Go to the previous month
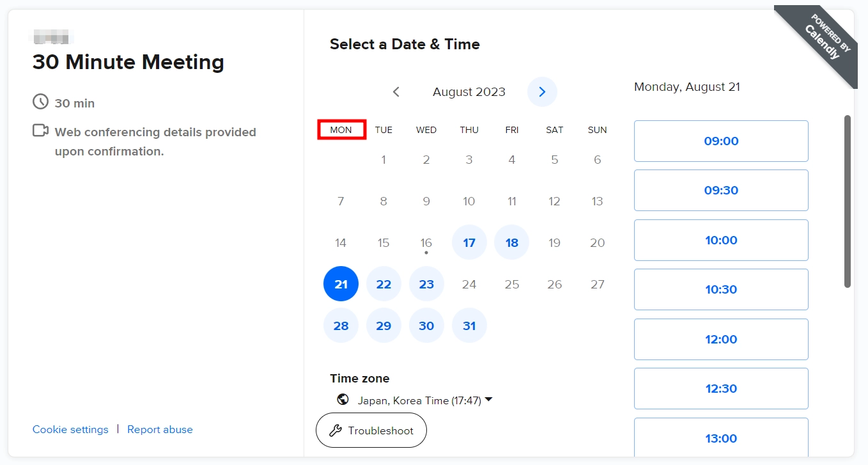The image size is (868, 465). point(396,92)
